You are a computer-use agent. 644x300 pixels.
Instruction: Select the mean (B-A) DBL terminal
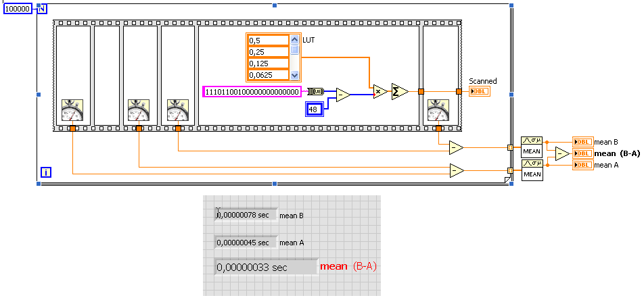click(583, 153)
